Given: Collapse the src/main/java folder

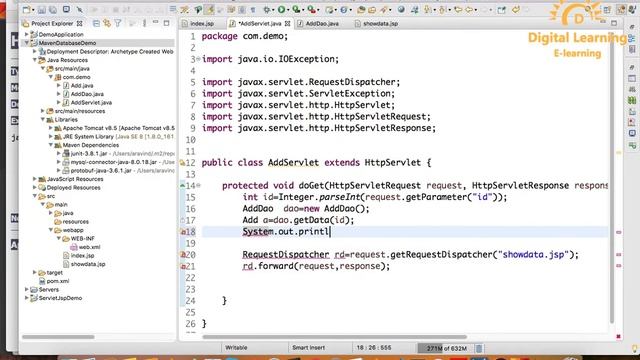Looking at the screenshot, I should [43, 69].
